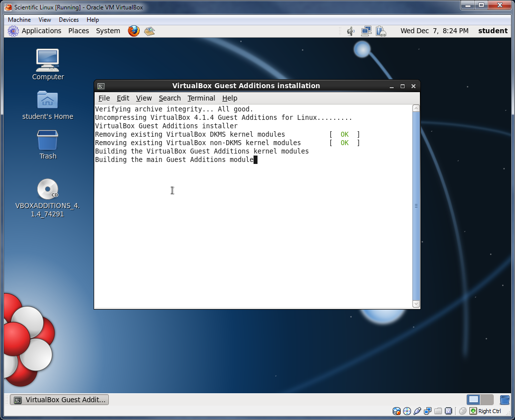Click the green arrow host key indicator
This screenshot has height=420, width=515.
coord(473,411)
